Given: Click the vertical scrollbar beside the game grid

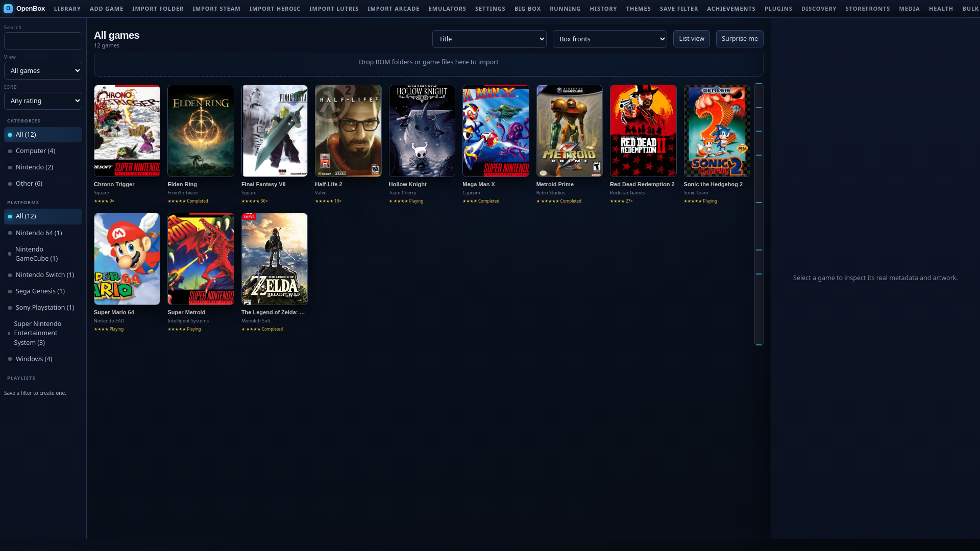Looking at the screenshot, I should 759,214.
